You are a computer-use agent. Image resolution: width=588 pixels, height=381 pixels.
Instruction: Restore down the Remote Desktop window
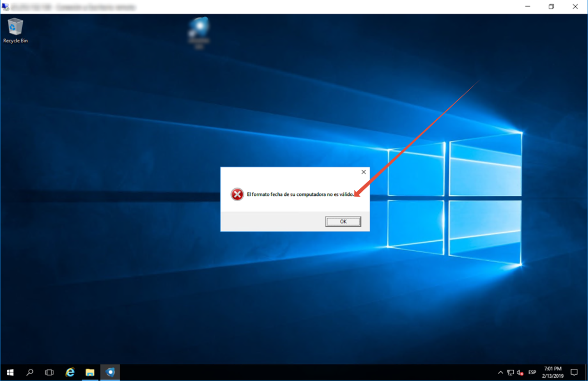coord(552,7)
